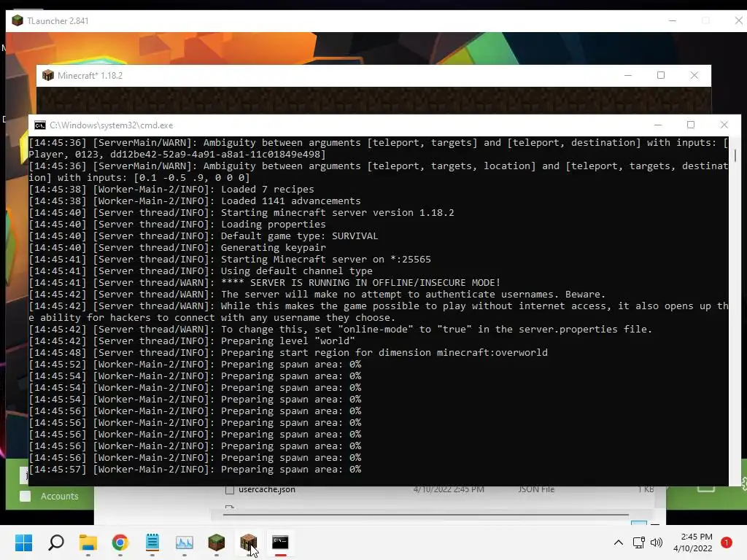Click the "Generating keypair" console line
747x560 pixels.
[177, 248]
